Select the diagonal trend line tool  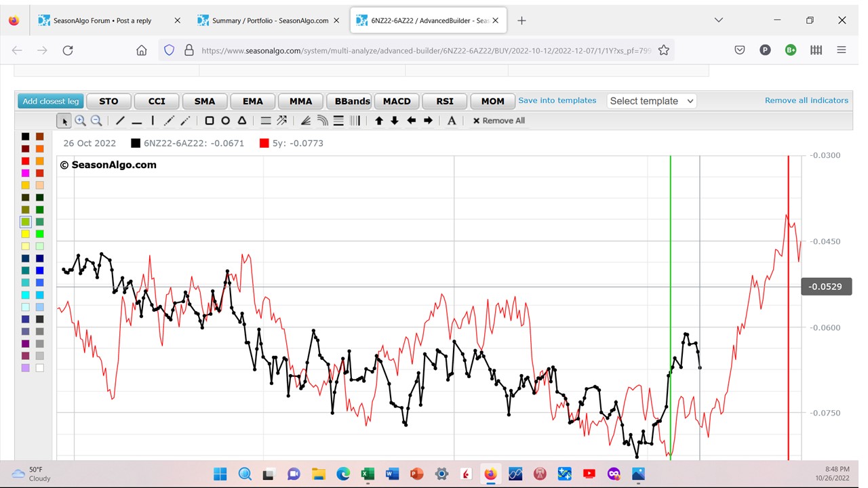tap(120, 121)
